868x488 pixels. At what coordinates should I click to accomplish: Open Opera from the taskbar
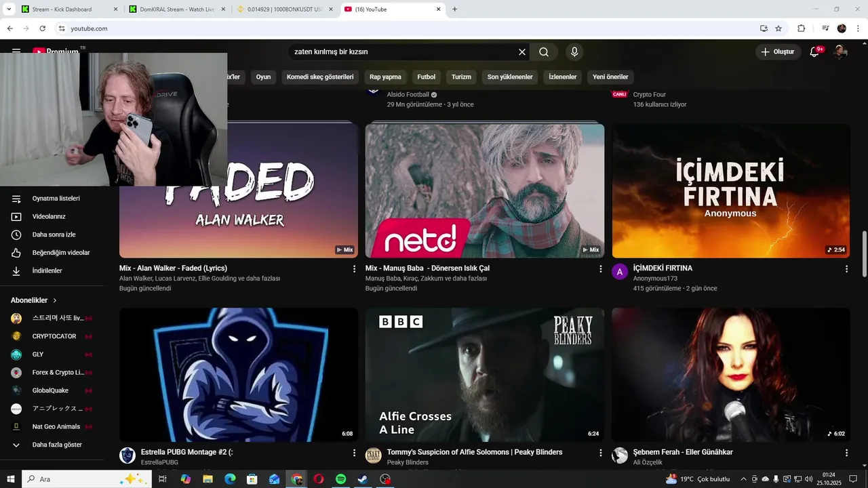point(319,479)
